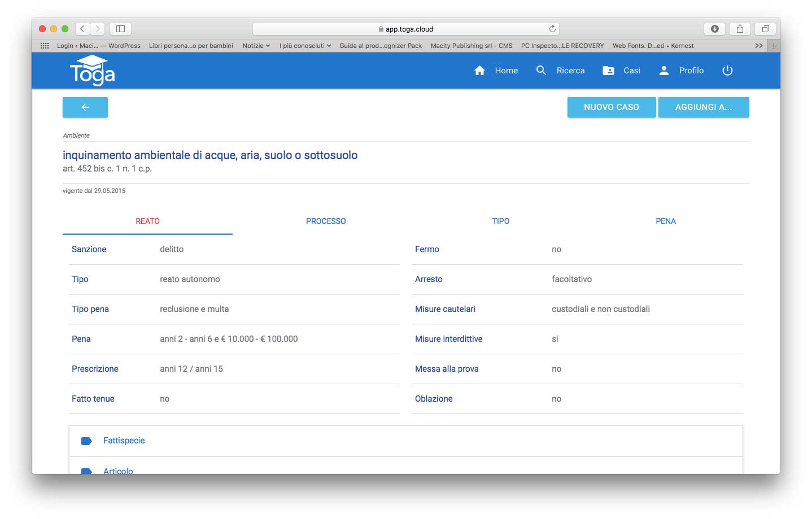Click the Casi folder icon
The height and width of the screenshot is (519, 812).
tap(608, 71)
